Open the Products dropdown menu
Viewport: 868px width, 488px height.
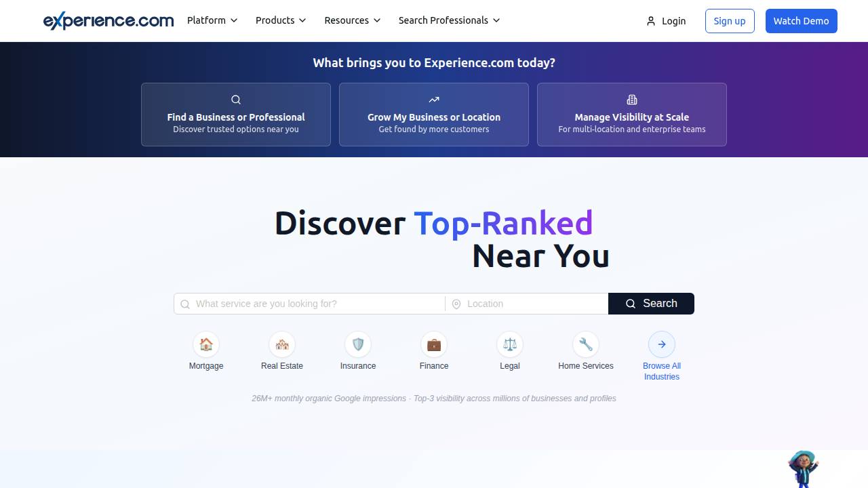click(x=281, y=20)
